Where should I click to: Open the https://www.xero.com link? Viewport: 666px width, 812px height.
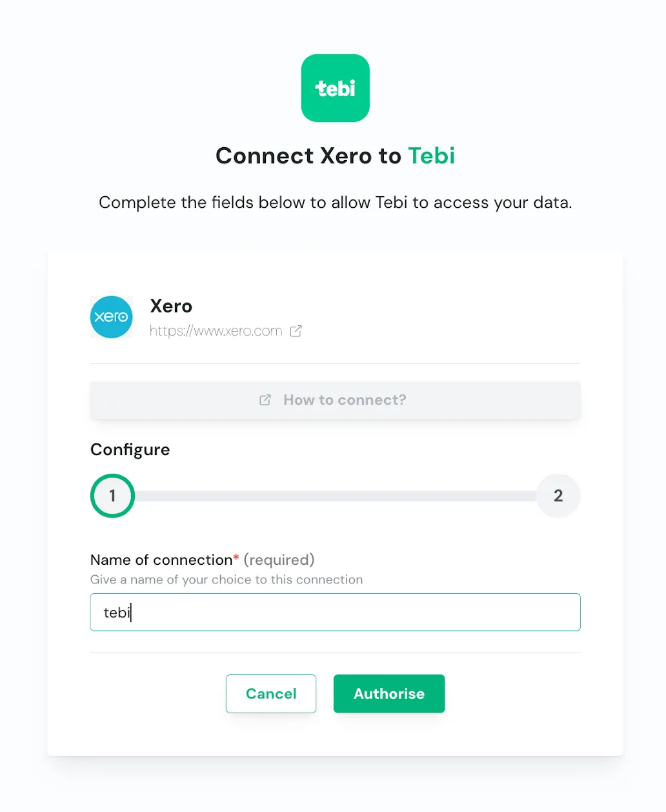pos(216,331)
